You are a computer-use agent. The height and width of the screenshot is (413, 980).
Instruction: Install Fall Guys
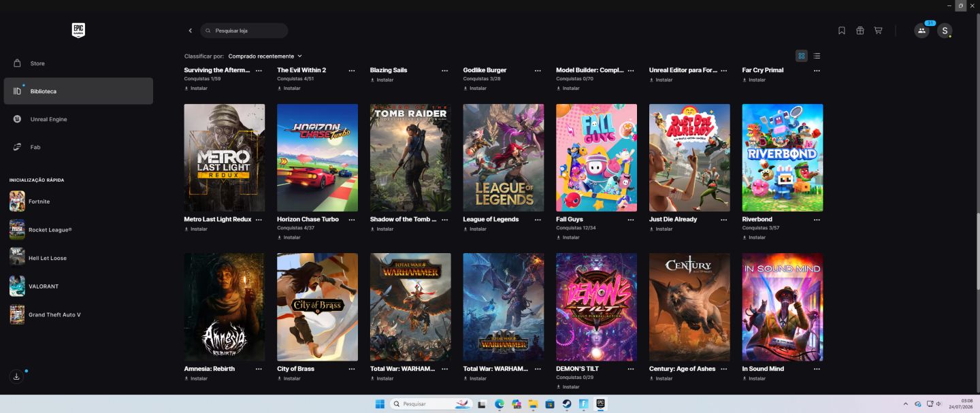(568, 237)
